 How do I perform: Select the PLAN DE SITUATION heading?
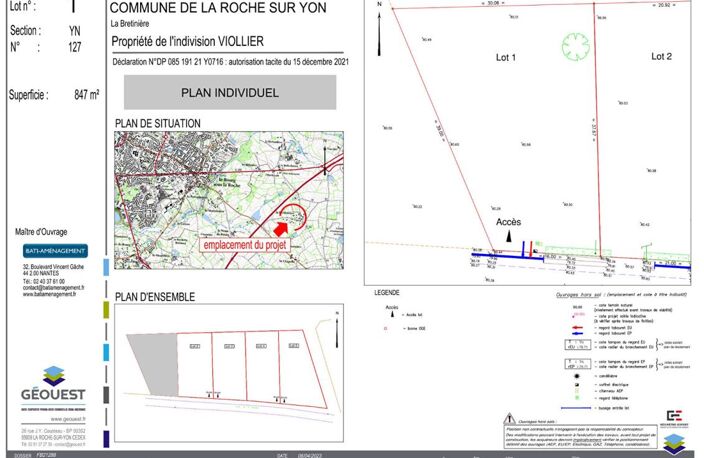point(158,123)
